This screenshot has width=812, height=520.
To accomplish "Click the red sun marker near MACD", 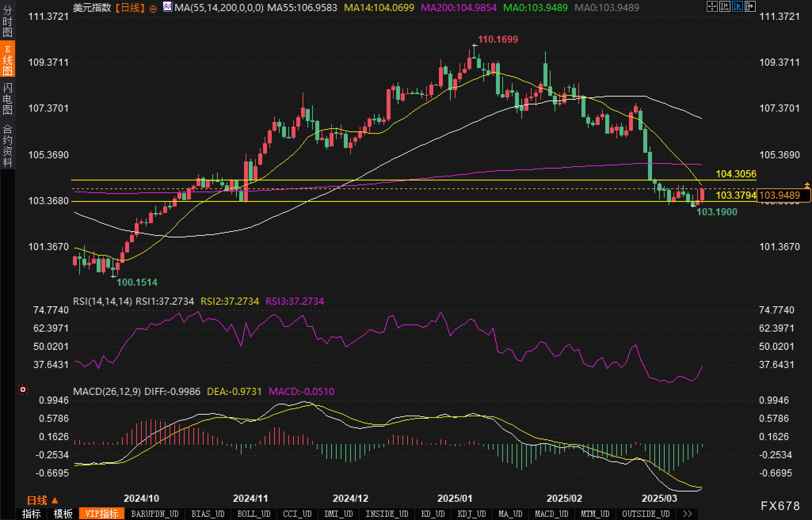I will [x=23, y=390].
